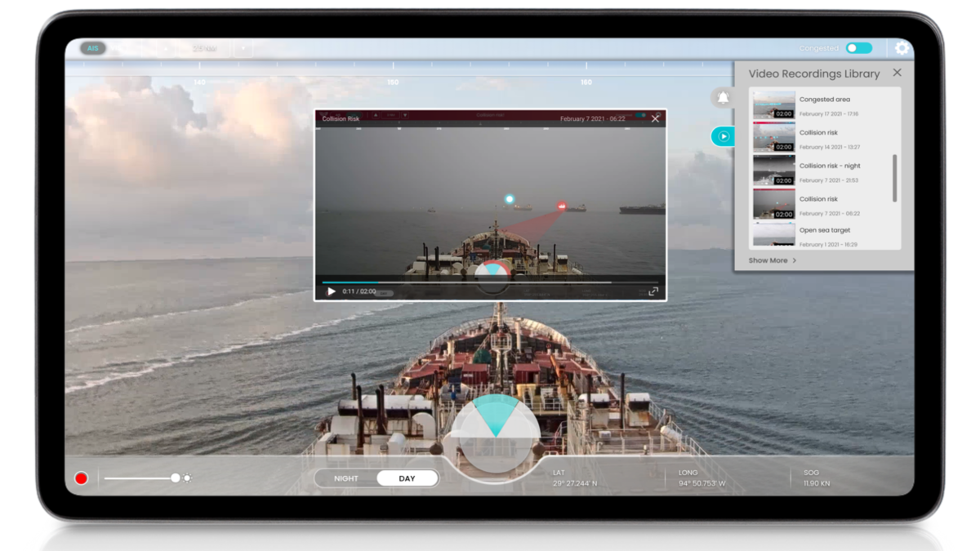Viewport: 980px width, 551px height.
Task: Enable the AIS overlay toggle
Action: 92,47
